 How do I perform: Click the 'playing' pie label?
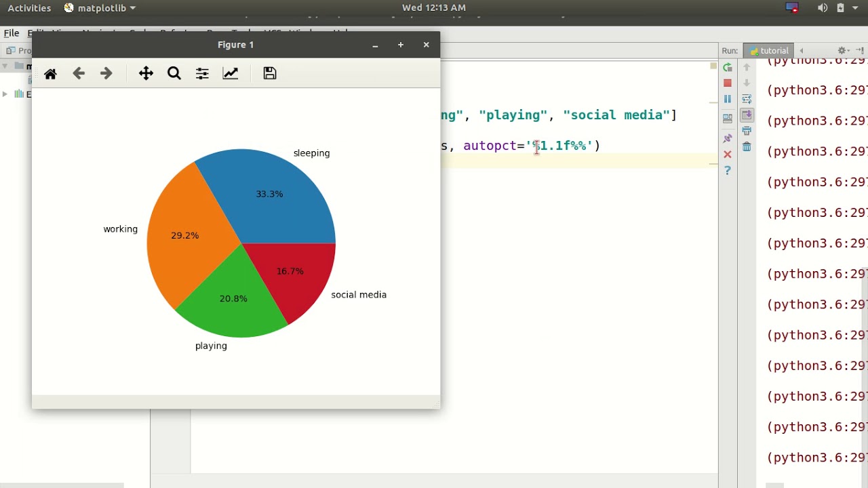point(211,346)
